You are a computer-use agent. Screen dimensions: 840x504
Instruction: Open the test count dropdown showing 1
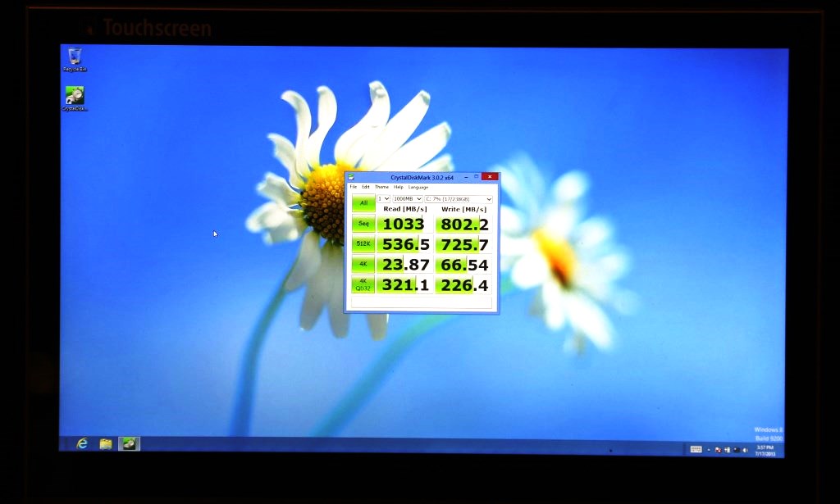coord(384,198)
